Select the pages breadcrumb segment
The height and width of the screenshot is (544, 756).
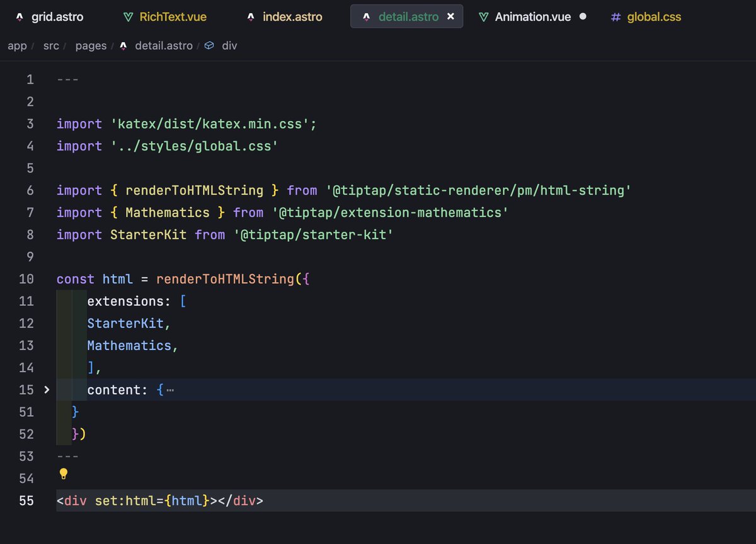point(91,45)
